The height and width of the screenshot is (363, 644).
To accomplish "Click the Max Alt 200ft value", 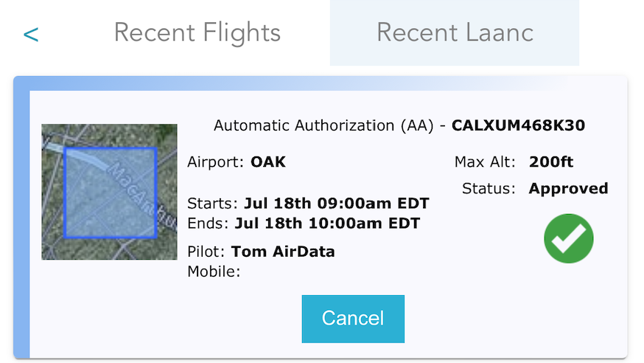I will [550, 162].
